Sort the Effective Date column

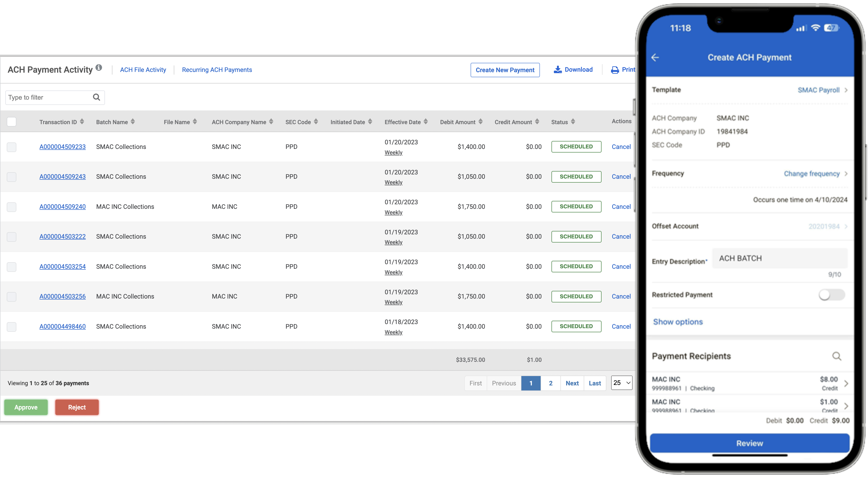click(x=426, y=121)
